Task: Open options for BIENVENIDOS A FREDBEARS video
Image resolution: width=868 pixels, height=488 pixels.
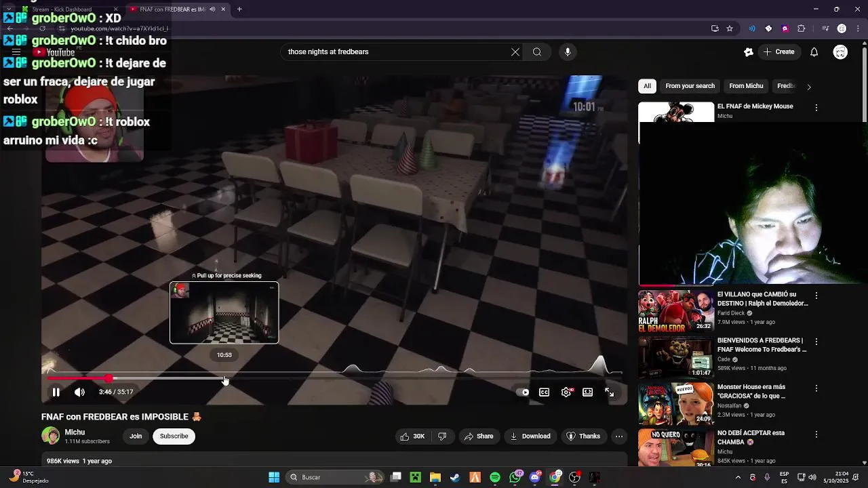Action: (816, 342)
